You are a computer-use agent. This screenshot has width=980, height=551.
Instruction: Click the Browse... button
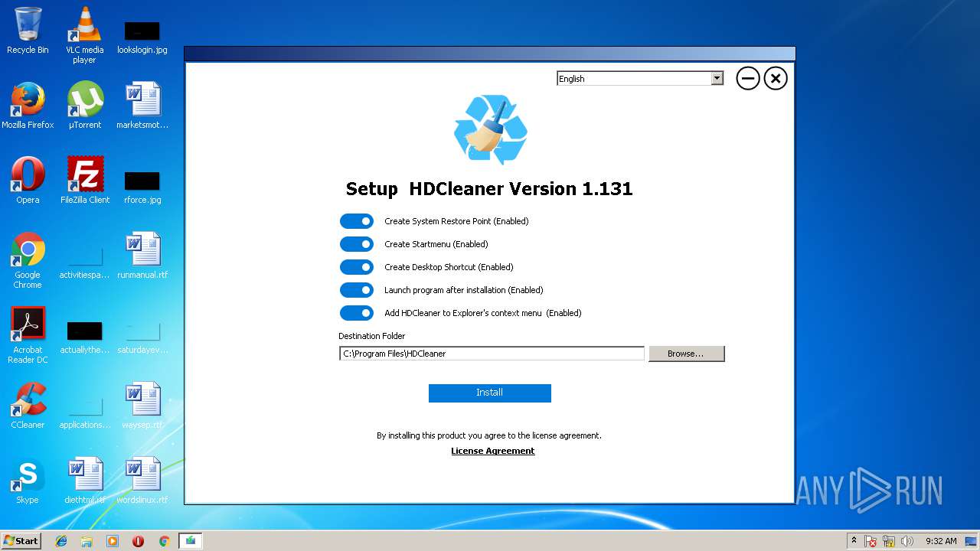click(x=686, y=354)
